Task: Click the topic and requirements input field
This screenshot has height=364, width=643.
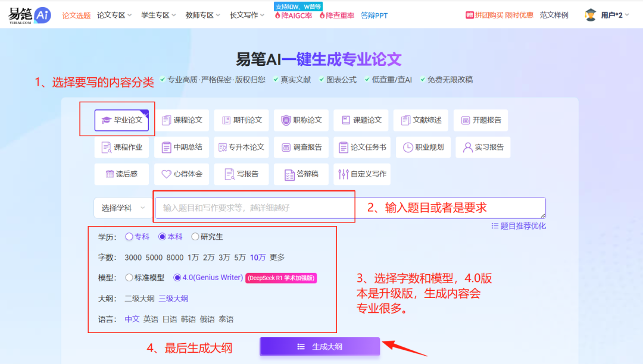Action: (350, 208)
